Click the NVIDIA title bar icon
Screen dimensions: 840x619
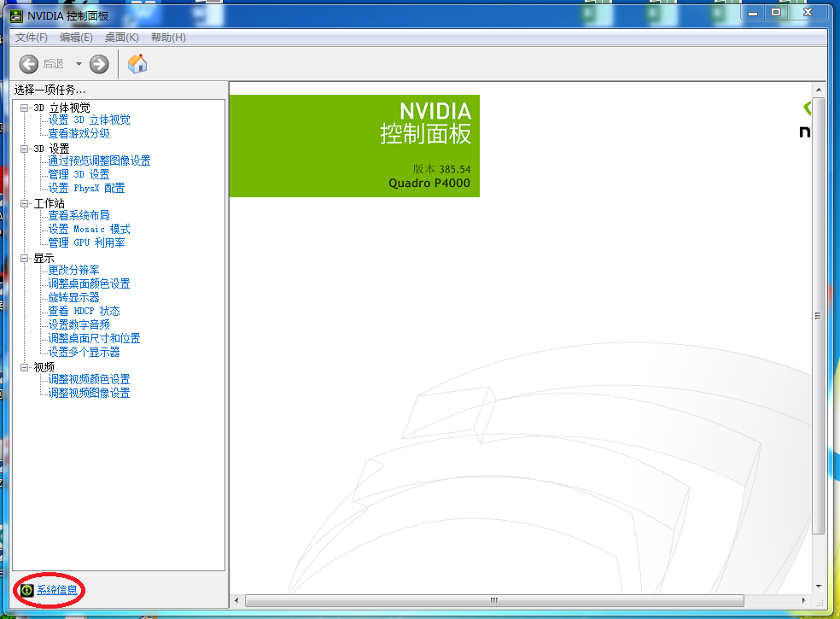pos(16,16)
